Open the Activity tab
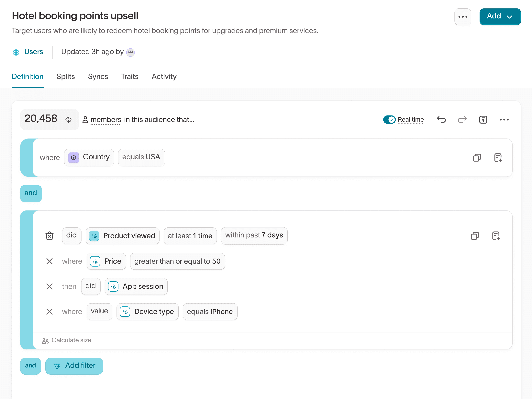 pos(164,76)
